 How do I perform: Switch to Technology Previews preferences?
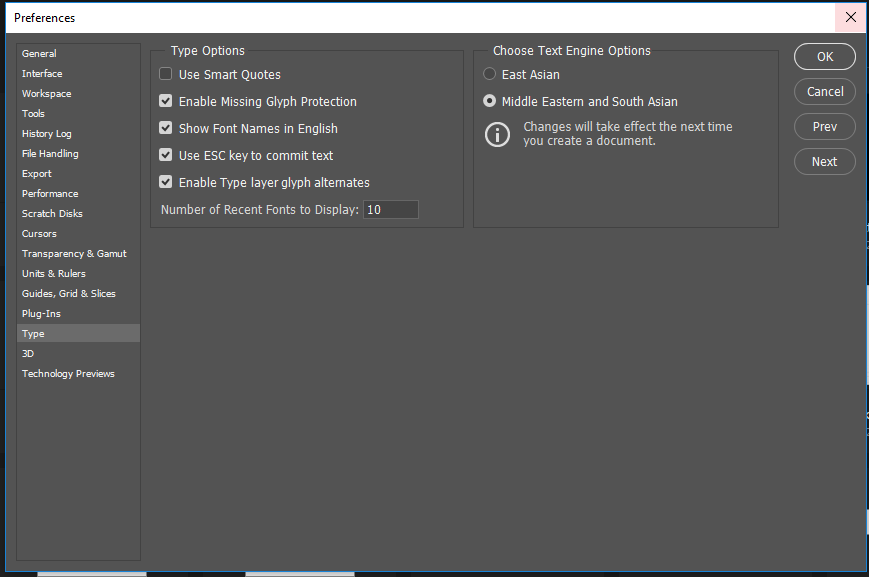point(78,374)
